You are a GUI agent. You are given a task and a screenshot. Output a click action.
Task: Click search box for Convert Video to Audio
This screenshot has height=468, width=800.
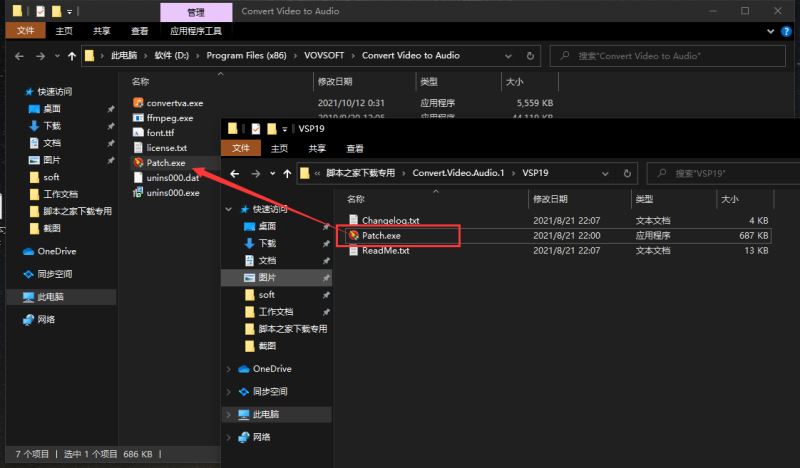click(x=667, y=56)
